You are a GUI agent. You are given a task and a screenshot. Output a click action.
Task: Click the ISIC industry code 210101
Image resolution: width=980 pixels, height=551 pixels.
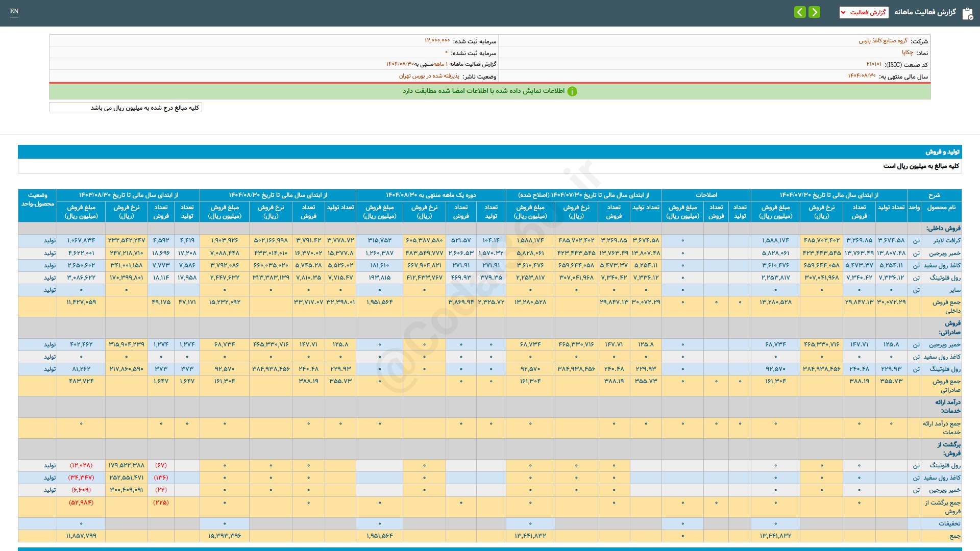tap(873, 64)
